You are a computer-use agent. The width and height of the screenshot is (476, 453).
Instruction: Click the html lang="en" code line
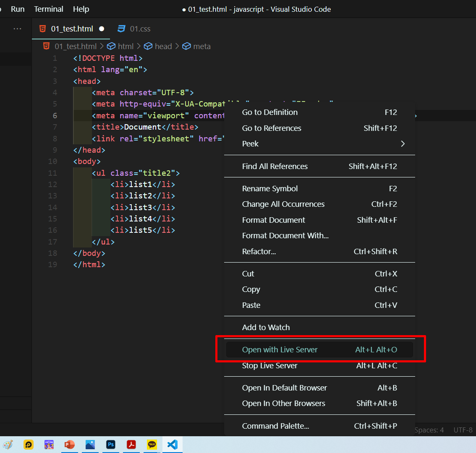click(x=110, y=70)
